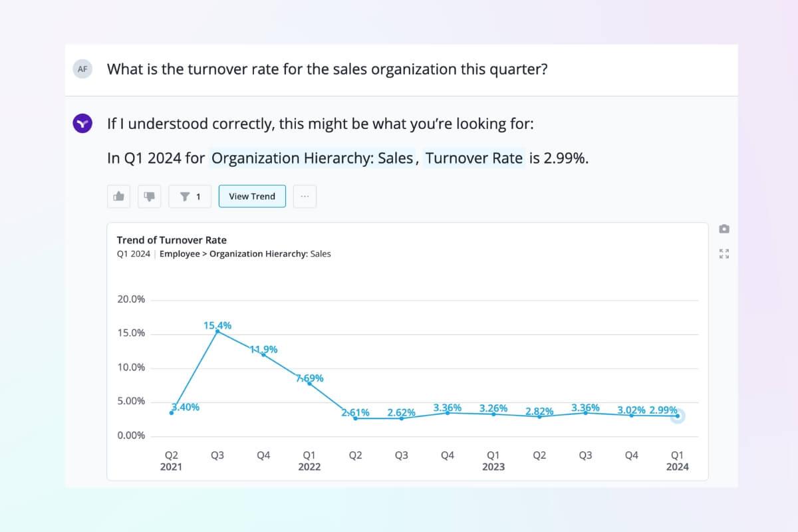Image resolution: width=798 pixels, height=532 pixels.
Task: Click the chart subtitle Employee > Organization Hierarchy: Sales
Action: coord(245,254)
